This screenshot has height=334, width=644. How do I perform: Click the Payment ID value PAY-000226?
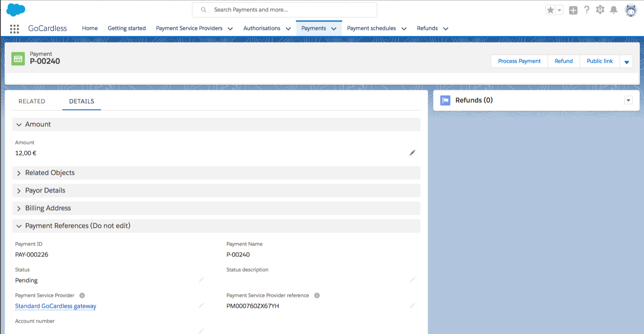(32, 255)
